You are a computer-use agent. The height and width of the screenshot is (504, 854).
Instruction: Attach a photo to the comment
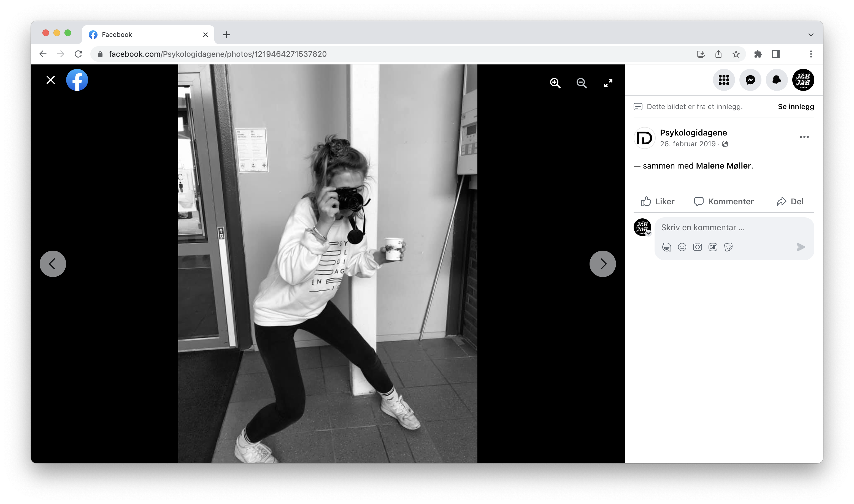tap(698, 247)
